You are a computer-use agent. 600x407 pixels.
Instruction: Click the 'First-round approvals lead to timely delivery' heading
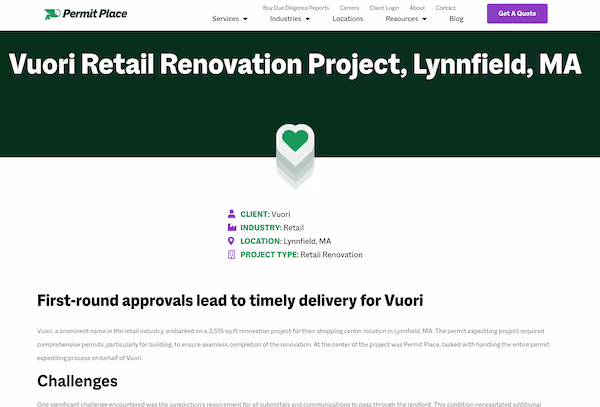(x=230, y=300)
